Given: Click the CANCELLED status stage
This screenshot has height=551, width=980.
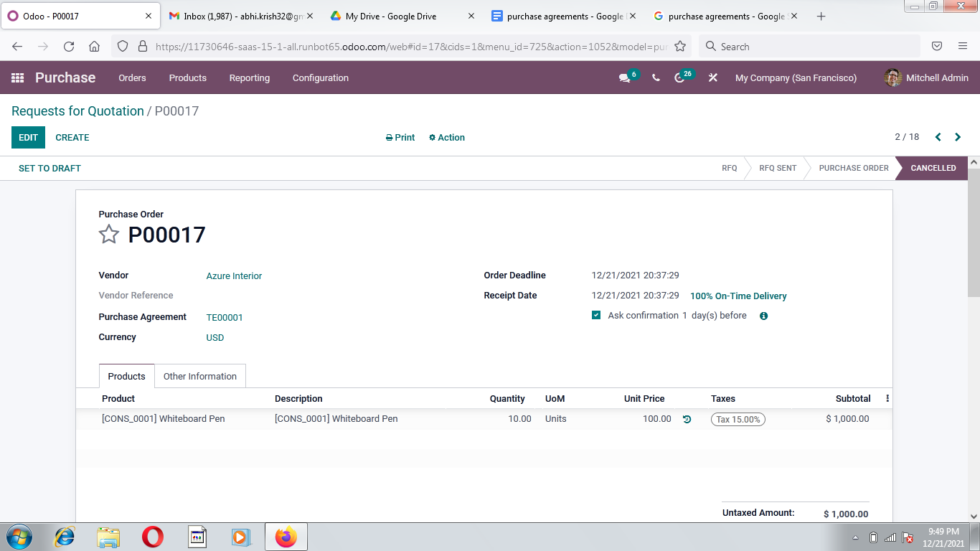Looking at the screenshot, I should coord(933,168).
